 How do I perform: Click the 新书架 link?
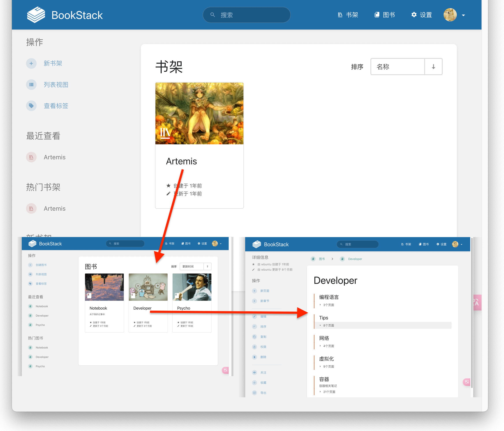(53, 63)
